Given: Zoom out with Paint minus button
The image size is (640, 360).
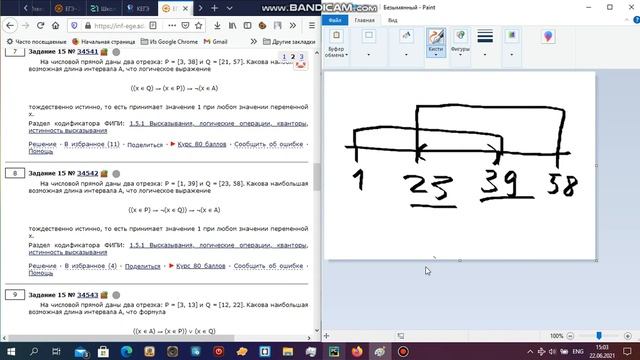Looking at the screenshot, I should (570, 336).
